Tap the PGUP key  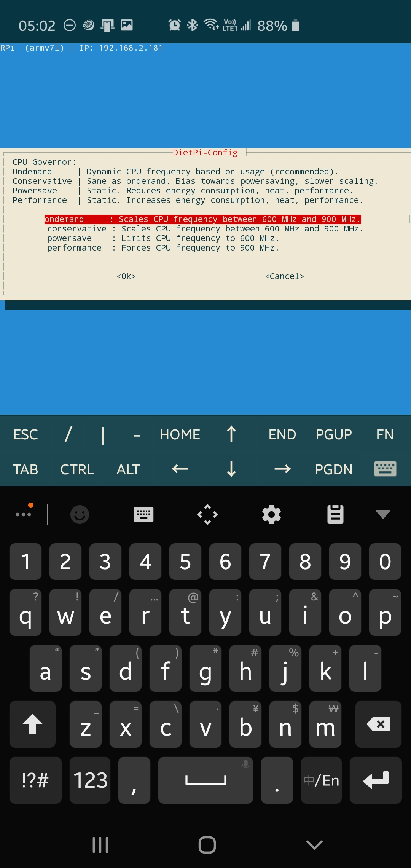(x=334, y=434)
